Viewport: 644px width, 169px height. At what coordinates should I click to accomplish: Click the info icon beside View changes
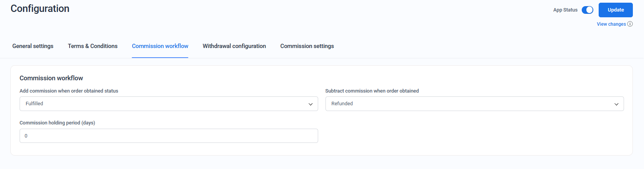(x=630, y=24)
